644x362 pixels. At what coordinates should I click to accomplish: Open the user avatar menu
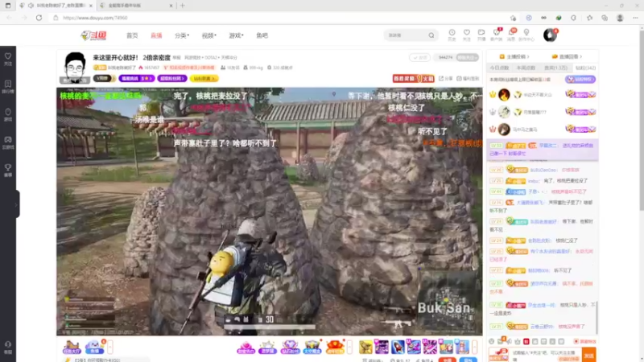pos(550,35)
